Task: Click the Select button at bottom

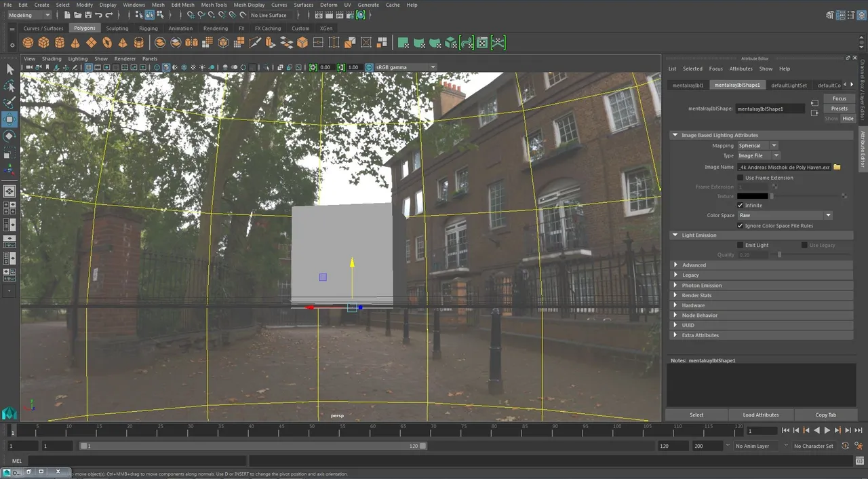Action: point(696,415)
